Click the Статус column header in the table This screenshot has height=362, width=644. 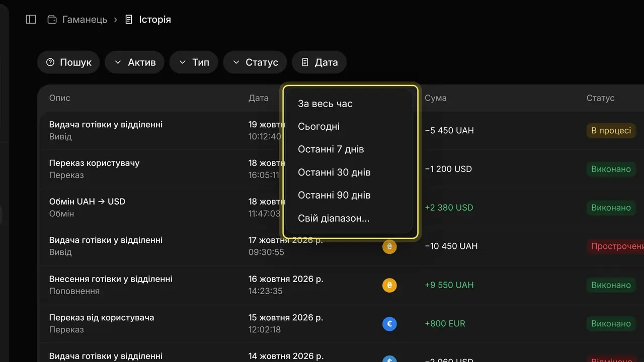[x=601, y=98]
